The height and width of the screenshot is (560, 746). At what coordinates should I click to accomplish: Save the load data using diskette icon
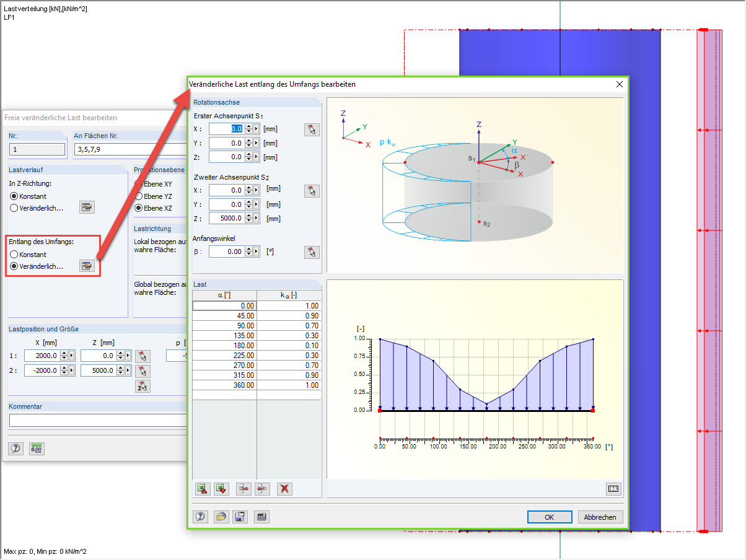[x=240, y=517]
